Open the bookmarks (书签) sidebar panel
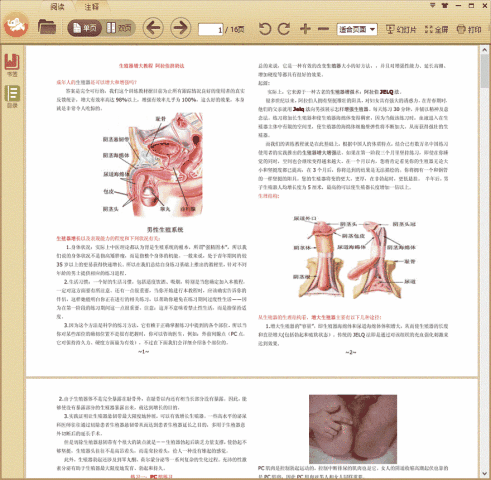The height and width of the screenshot is (480, 491). [12, 65]
